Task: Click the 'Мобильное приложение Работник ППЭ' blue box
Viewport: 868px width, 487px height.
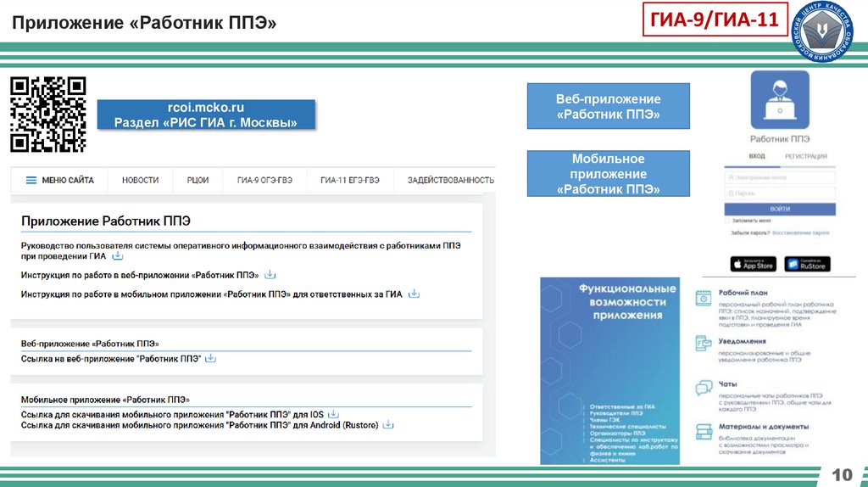Action: point(609,173)
